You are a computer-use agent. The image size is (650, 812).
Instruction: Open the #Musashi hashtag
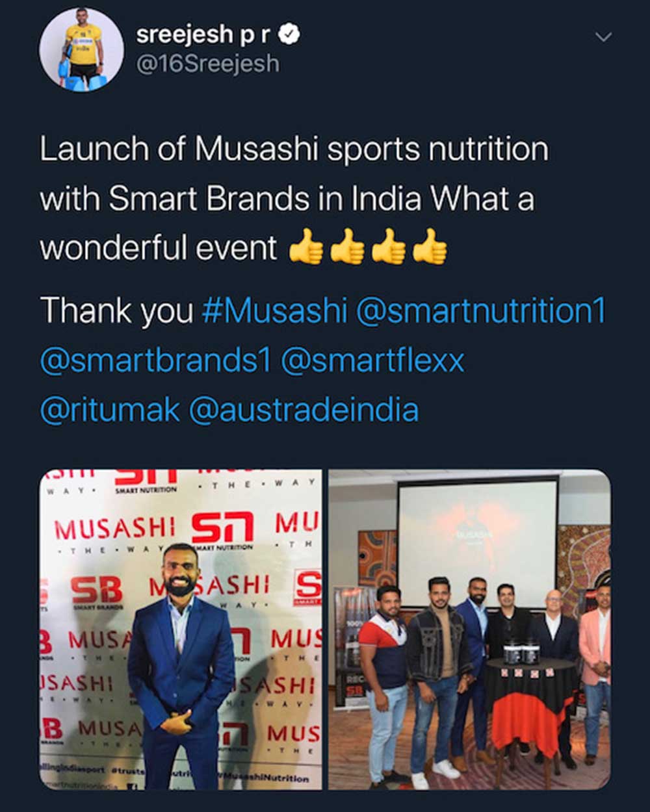pyautogui.click(x=274, y=311)
